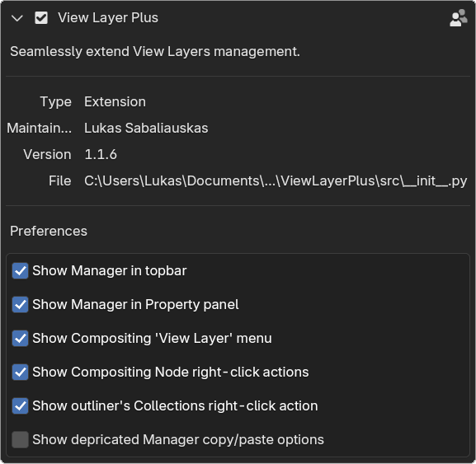Click the maintainer name Lukas Sabaliauskas
The width and height of the screenshot is (476, 464).
[146, 128]
